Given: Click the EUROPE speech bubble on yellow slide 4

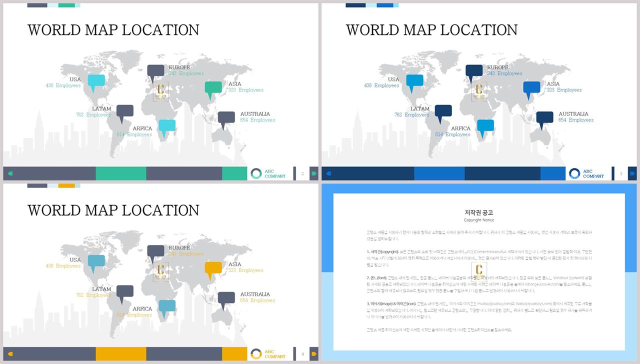Looking at the screenshot, I should 155,253.
